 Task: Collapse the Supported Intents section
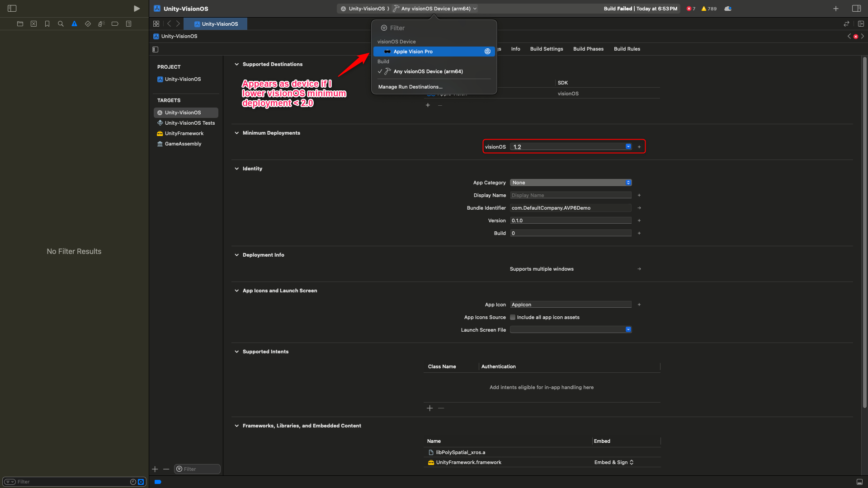click(x=236, y=352)
